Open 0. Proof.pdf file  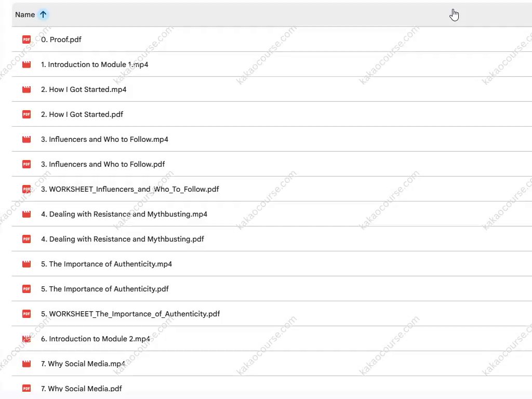click(61, 39)
